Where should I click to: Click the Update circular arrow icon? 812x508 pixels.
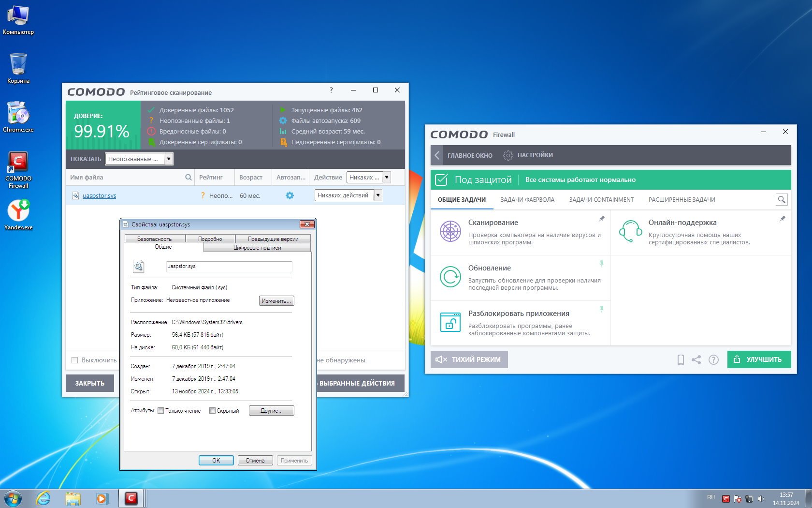click(450, 277)
